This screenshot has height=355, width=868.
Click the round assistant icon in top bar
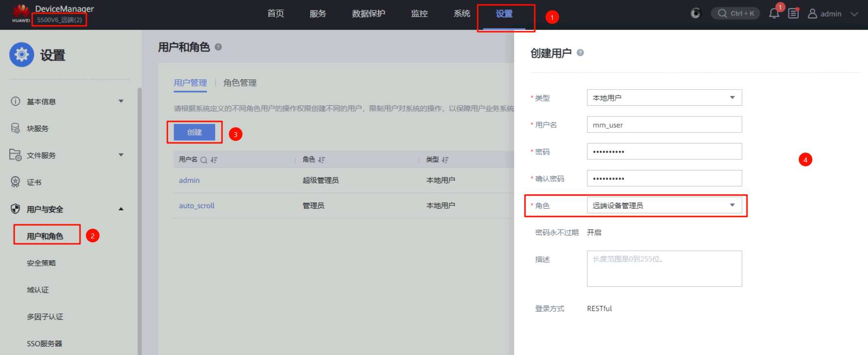(x=696, y=14)
